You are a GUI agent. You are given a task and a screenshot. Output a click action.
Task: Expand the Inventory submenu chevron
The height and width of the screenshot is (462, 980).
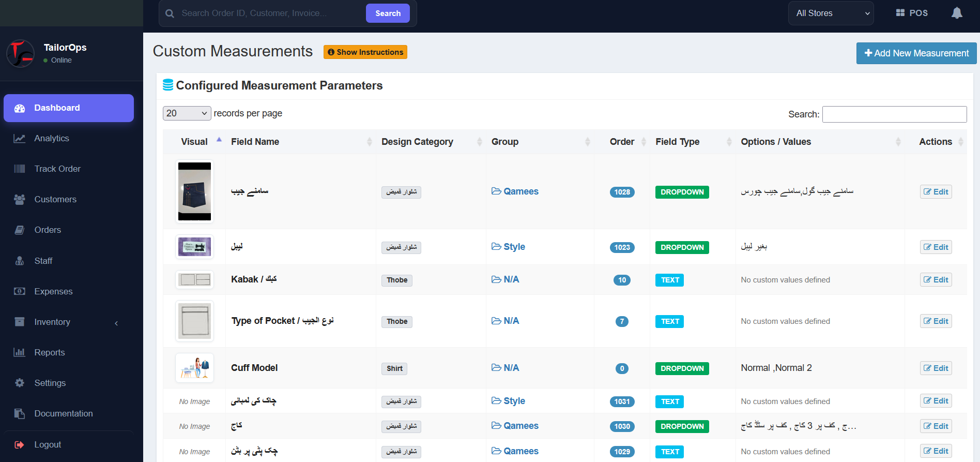(x=116, y=323)
